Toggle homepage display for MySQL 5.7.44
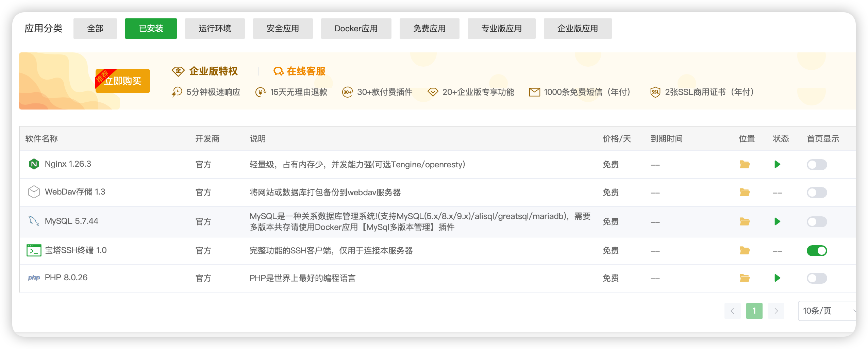868x349 pixels. coord(817,222)
